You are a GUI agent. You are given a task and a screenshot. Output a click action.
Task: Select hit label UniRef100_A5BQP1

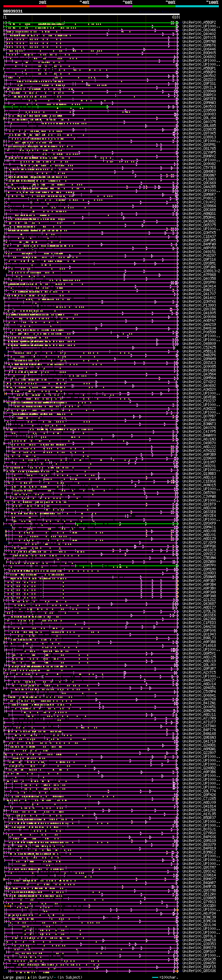199,68
